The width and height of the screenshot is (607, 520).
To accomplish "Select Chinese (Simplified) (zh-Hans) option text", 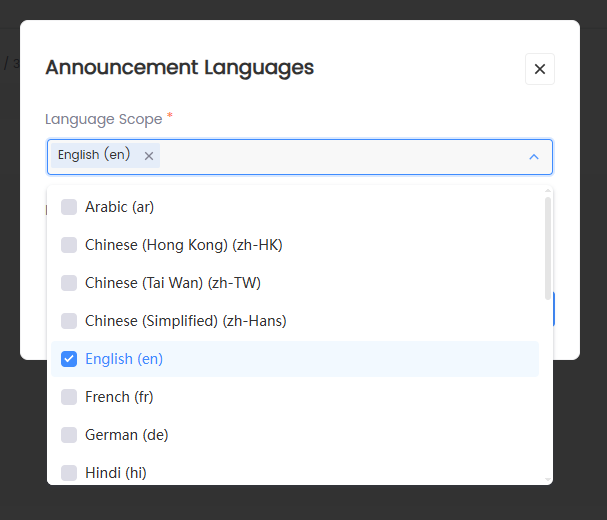I will click(186, 321).
